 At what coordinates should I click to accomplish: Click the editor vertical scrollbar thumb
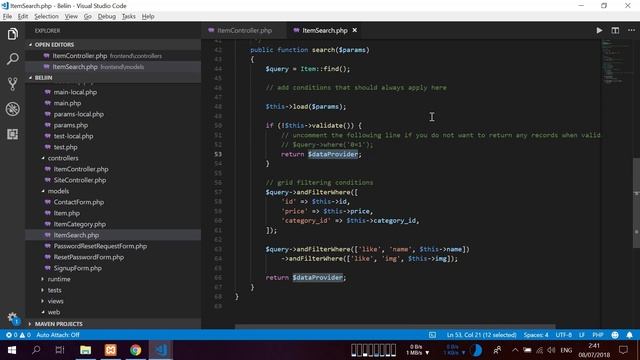636,203
